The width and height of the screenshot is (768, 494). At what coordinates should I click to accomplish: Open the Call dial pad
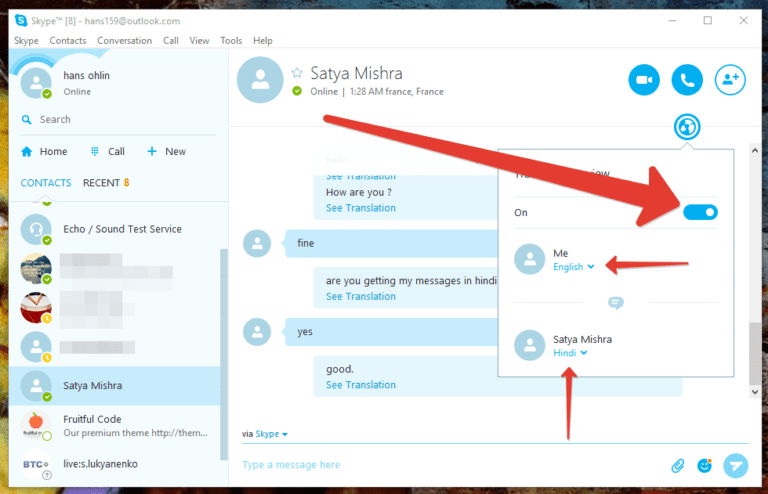(x=108, y=151)
